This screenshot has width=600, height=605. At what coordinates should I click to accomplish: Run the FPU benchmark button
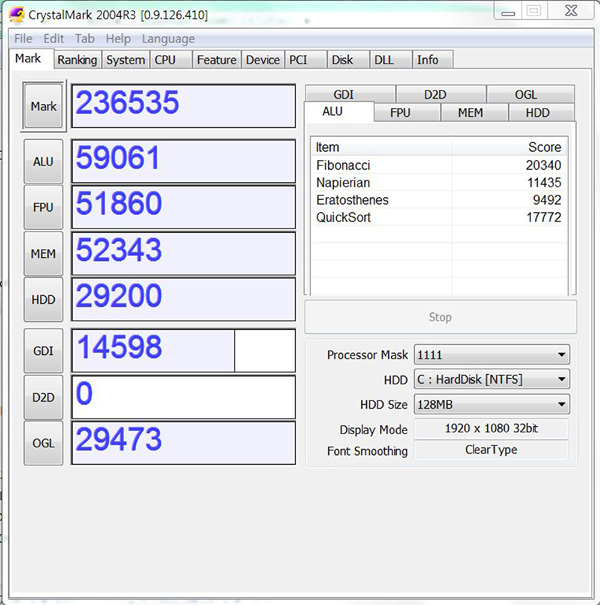click(43, 208)
